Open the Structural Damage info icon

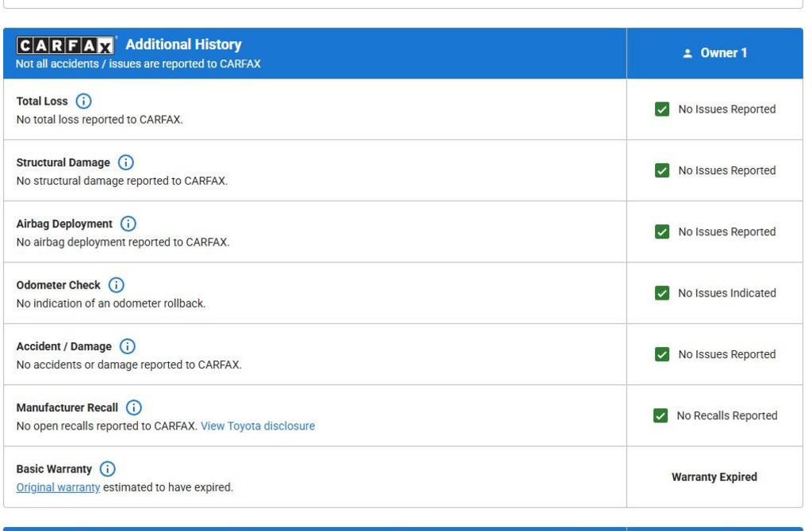[126, 162]
